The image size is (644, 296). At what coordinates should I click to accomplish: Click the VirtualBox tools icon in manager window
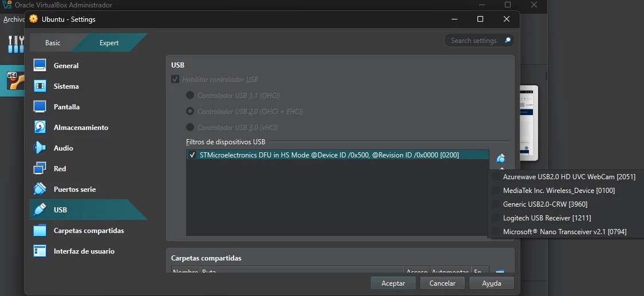click(x=15, y=44)
